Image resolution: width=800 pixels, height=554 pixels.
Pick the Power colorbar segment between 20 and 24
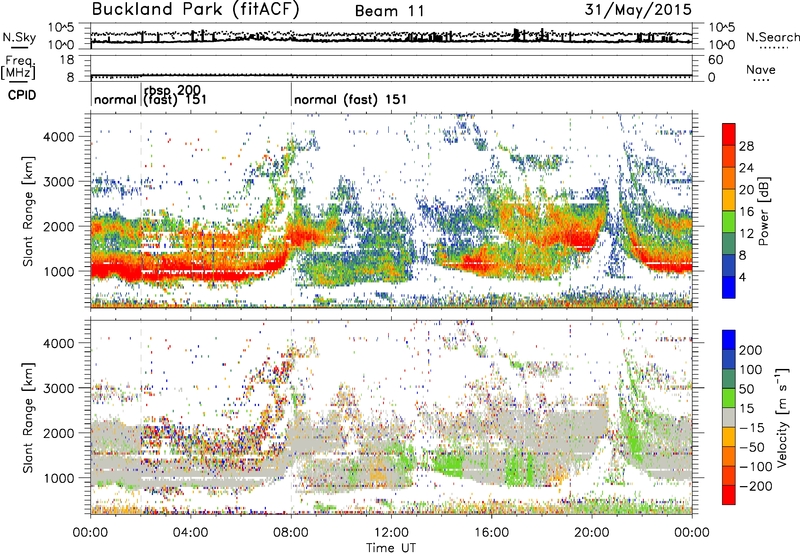pyautogui.click(x=729, y=179)
